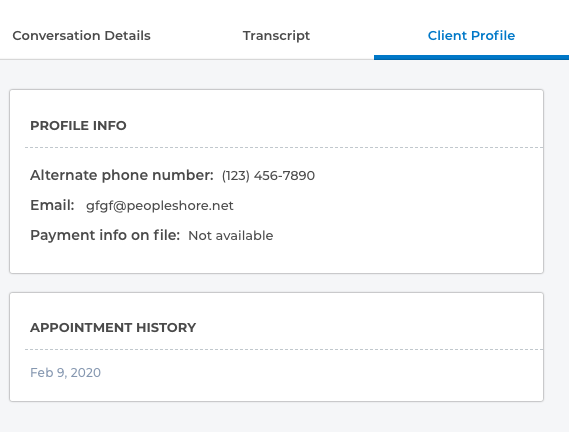Click the Profile Info card's dashed divider
569x432 pixels.
[284, 147]
